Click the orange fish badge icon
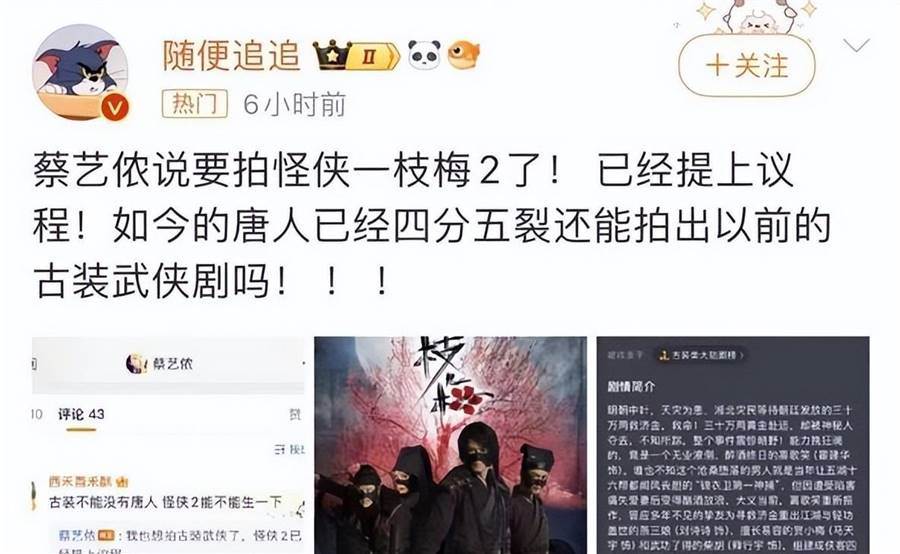The image size is (900, 554). tap(463, 55)
